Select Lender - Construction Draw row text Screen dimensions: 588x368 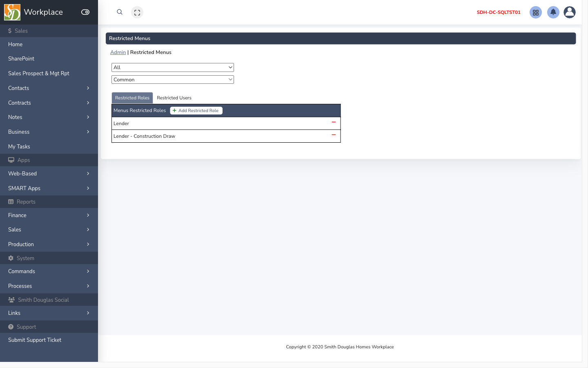[144, 136]
